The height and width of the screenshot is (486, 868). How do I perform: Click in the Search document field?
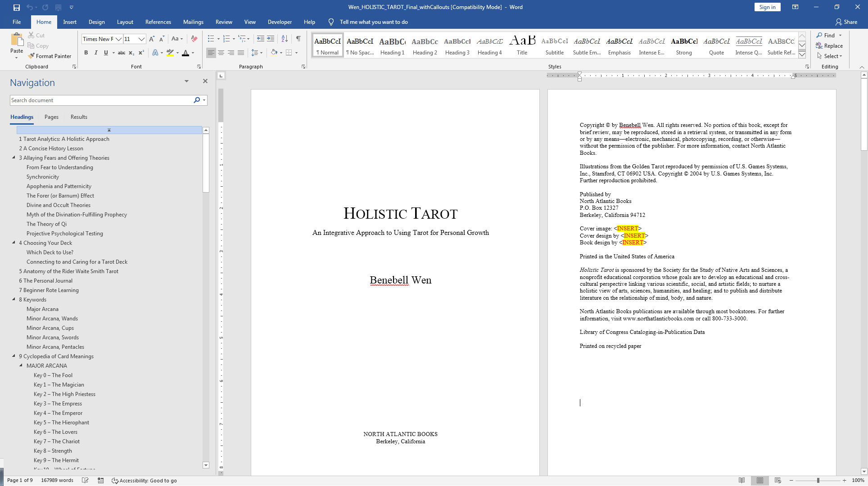coord(101,100)
